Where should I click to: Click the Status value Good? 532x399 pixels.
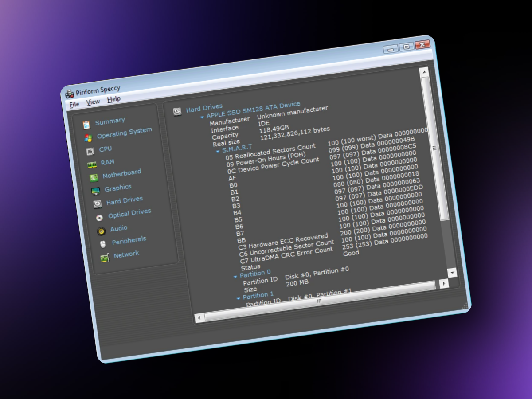[351, 253]
